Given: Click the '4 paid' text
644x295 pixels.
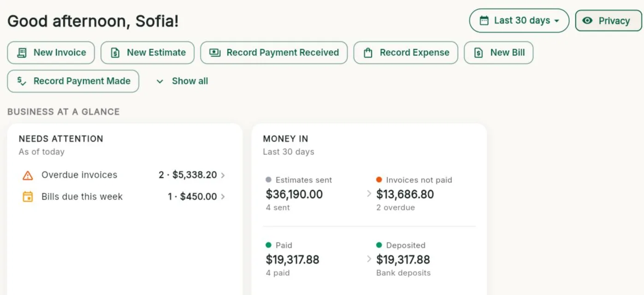Looking at the screenshot, I should [278, 273].
